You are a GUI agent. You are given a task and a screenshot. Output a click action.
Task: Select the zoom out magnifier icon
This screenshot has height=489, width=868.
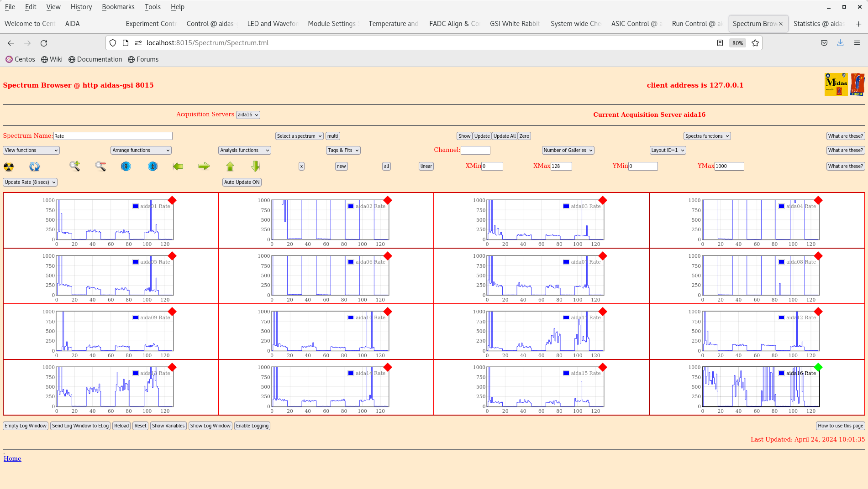pos(100,166)
